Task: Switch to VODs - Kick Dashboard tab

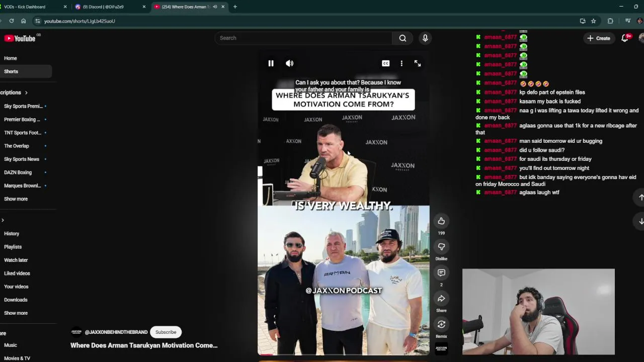Action: tap(30, 7)
